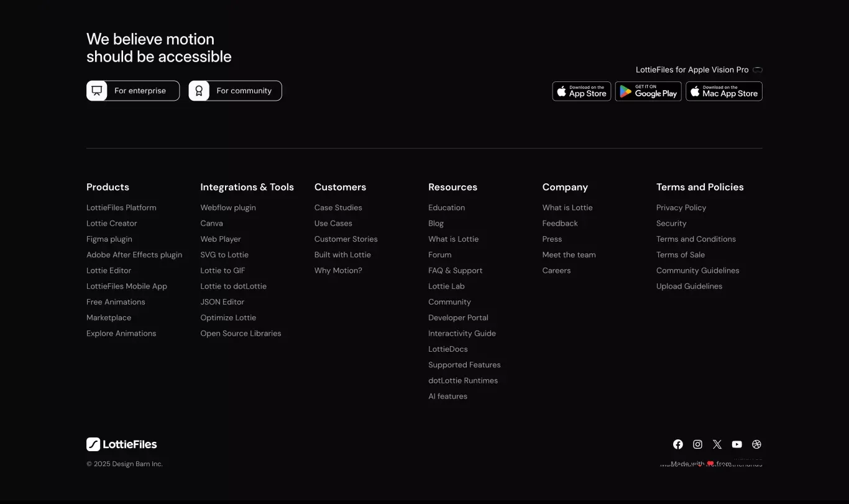Open the Community Guidelines link
Image resolution: width=849 pixels, height=504 pixels.
(698, 270)
